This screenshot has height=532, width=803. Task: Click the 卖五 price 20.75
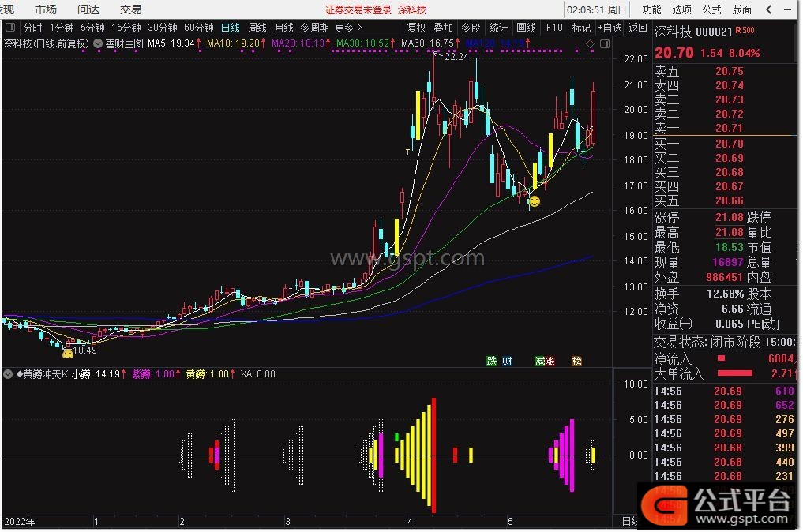730,71
